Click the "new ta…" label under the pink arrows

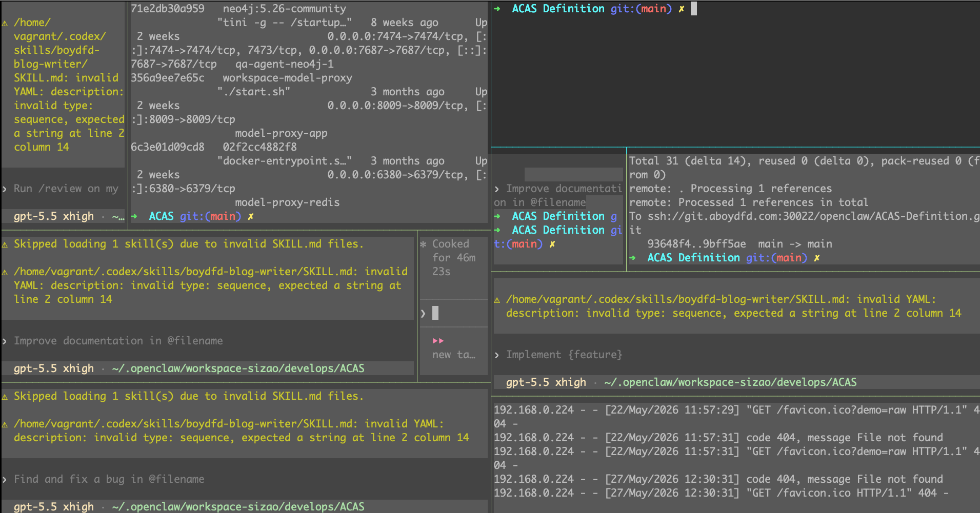(x=454, y=355)
